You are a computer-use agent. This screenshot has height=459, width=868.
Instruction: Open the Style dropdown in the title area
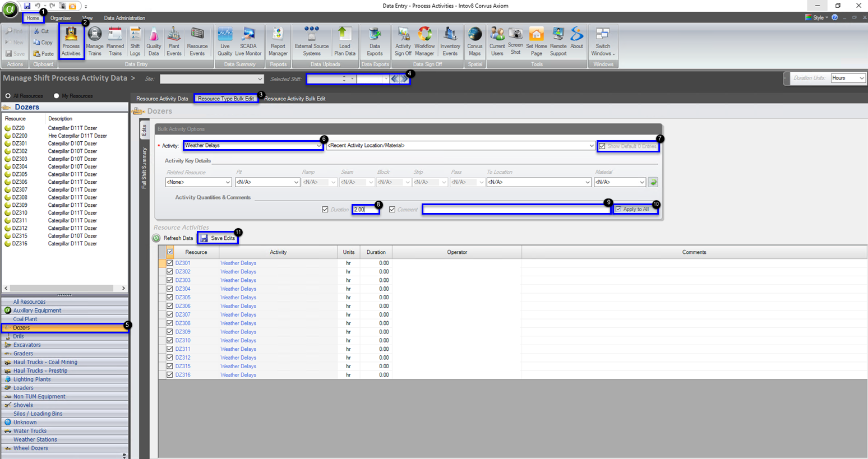pos(816,17)
